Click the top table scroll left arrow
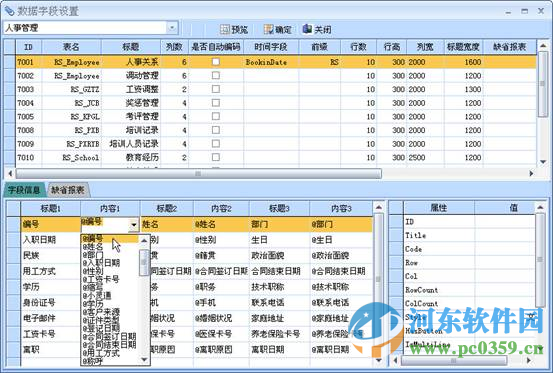 click(x=10, y=173)
